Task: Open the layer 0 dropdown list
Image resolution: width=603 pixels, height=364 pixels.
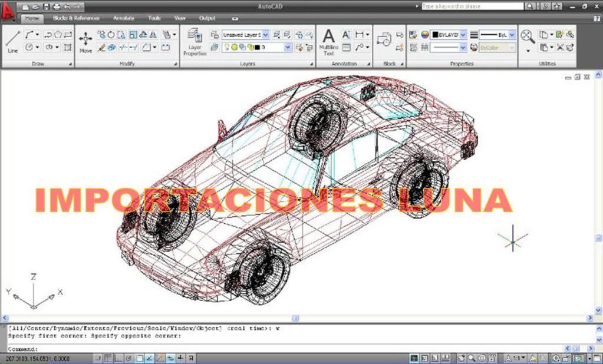Action: pos(288,47)
